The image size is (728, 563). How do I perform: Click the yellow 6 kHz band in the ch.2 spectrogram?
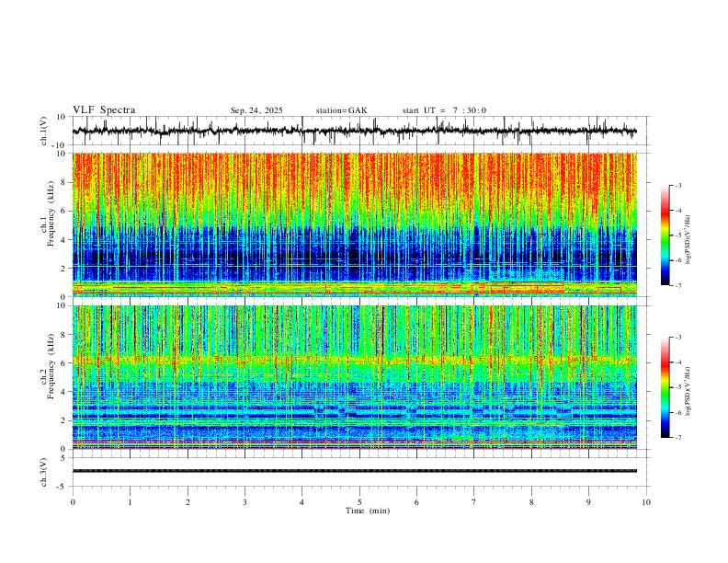(x=354, y=360)
